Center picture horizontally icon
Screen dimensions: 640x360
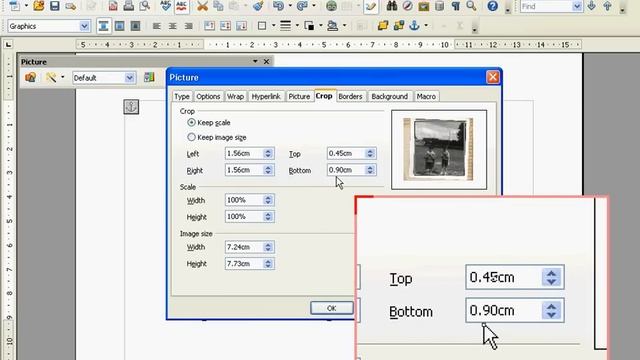coord(173,26)
